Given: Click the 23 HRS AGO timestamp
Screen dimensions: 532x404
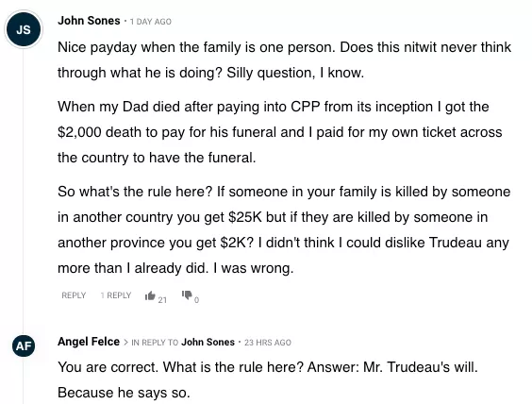Looking at the screenshot, I should click(268, 343).
